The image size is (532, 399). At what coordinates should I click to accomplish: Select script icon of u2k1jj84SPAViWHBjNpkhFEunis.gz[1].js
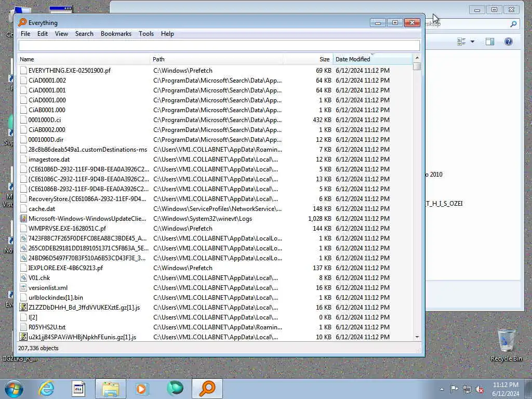(x=23, y=337)
